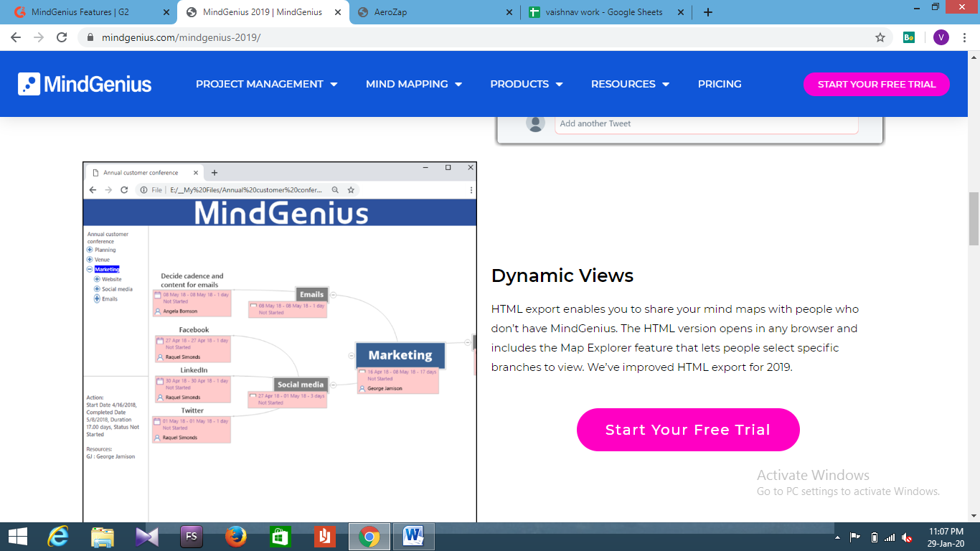The image size is (980, 551).
Task: Open File Explorer from the taskbar
Action: click(103, 536)
